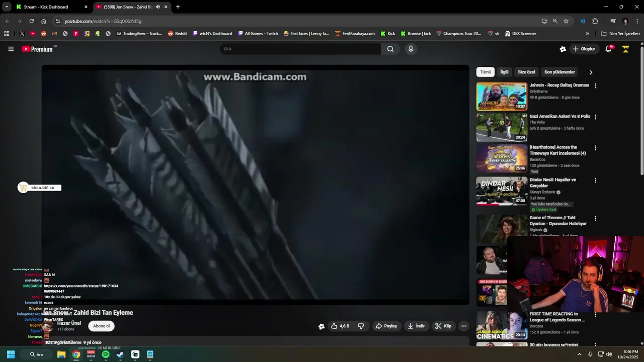Viewport: 644px width, 362px height.
Task: Open the YouTube account avatar menu
Action: (x=626, y=49)
